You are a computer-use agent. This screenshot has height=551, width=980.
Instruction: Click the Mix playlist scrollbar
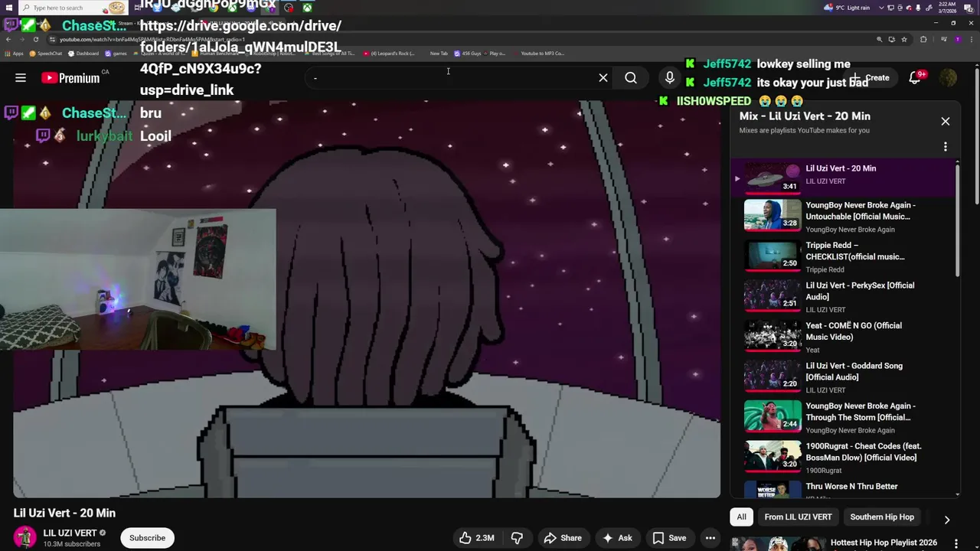click(x=957, y=219)
